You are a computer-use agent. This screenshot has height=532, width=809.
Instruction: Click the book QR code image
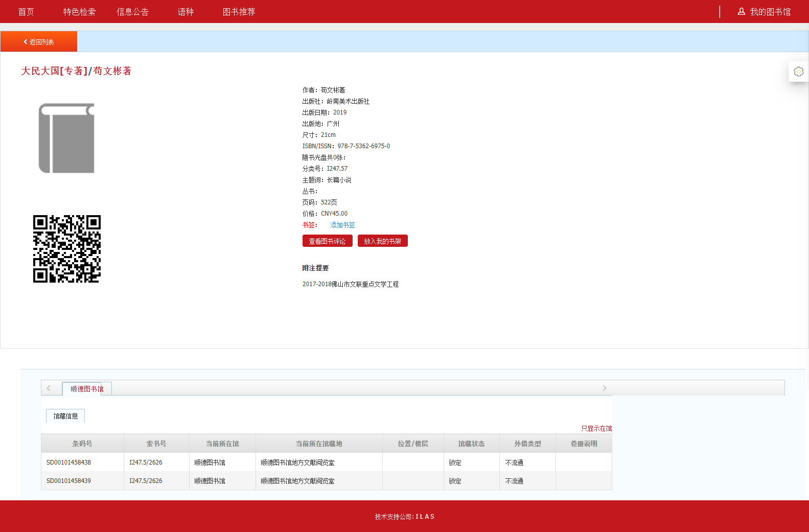(x=67, y=249)
